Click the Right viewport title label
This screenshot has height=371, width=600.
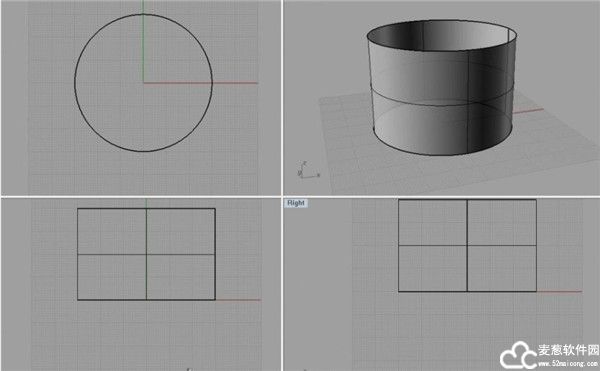295,203
